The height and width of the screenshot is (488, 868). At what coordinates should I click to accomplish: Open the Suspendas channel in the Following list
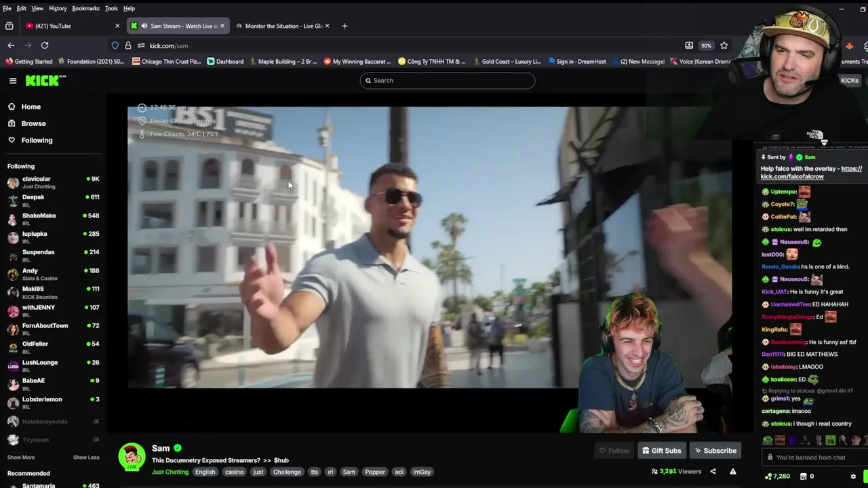coord(53,256)
